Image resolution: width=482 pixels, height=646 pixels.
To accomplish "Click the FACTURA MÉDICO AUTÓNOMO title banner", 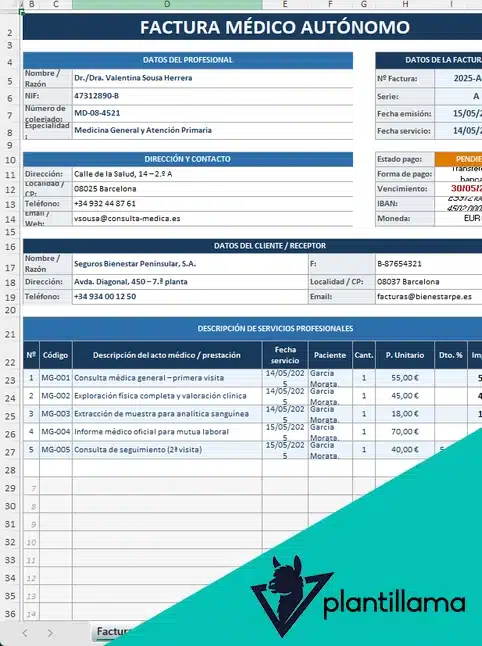I will click(x=252, y=27).
